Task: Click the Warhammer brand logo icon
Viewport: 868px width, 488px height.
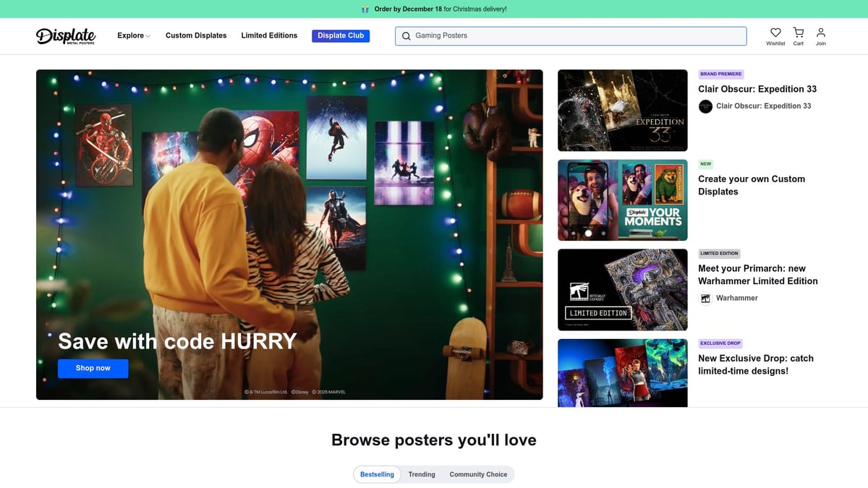Action: 705,299
